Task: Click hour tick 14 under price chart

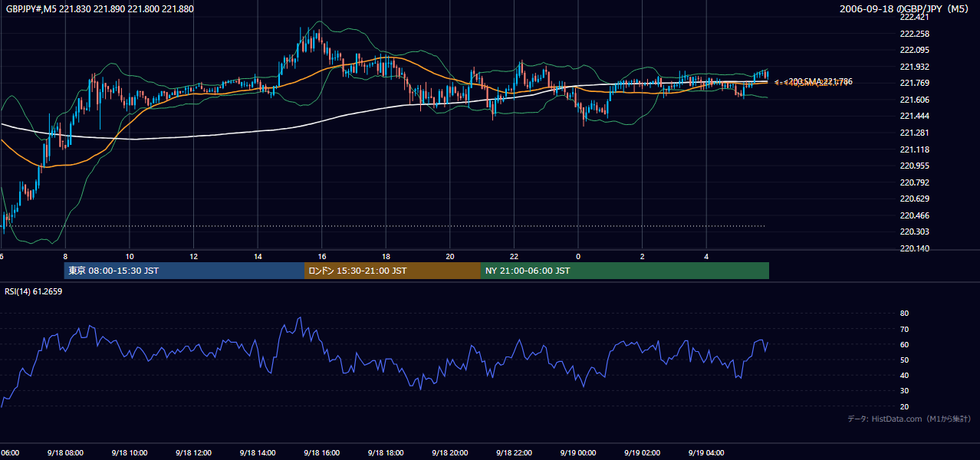Action: pos(258,256)
